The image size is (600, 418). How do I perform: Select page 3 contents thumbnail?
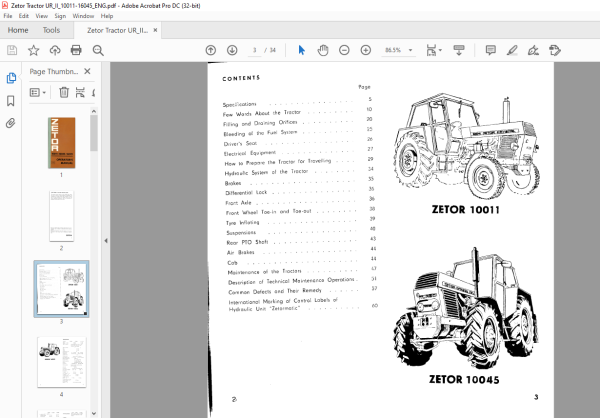62,289
